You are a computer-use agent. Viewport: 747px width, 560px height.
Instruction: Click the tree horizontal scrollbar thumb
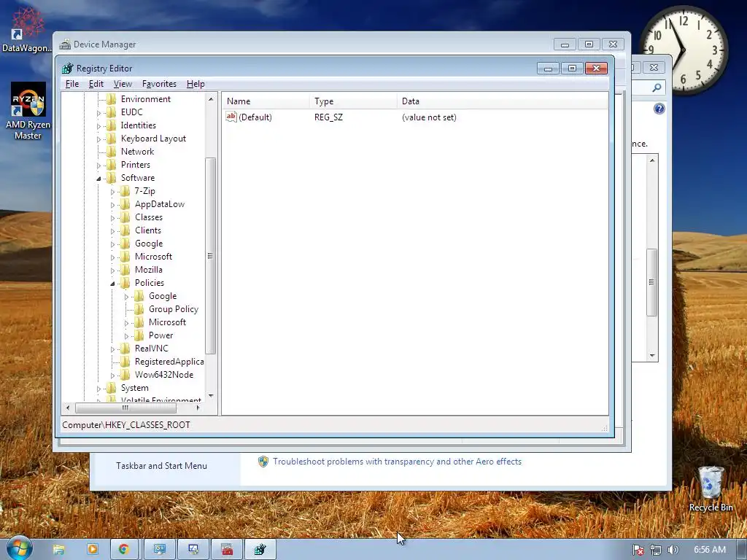pyautogui.click(x=125, y=408)
